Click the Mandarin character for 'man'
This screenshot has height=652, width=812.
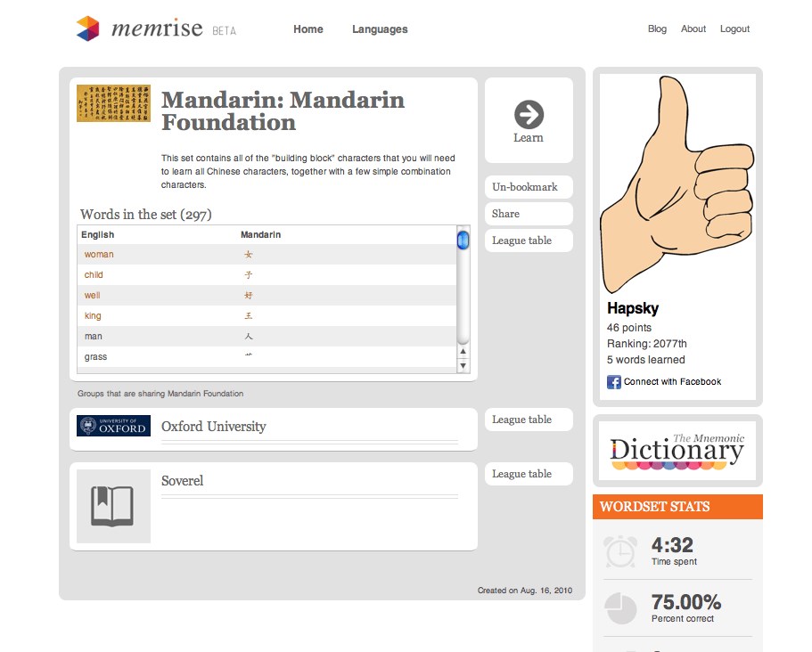pyautogui.click(x=249, y=337)
